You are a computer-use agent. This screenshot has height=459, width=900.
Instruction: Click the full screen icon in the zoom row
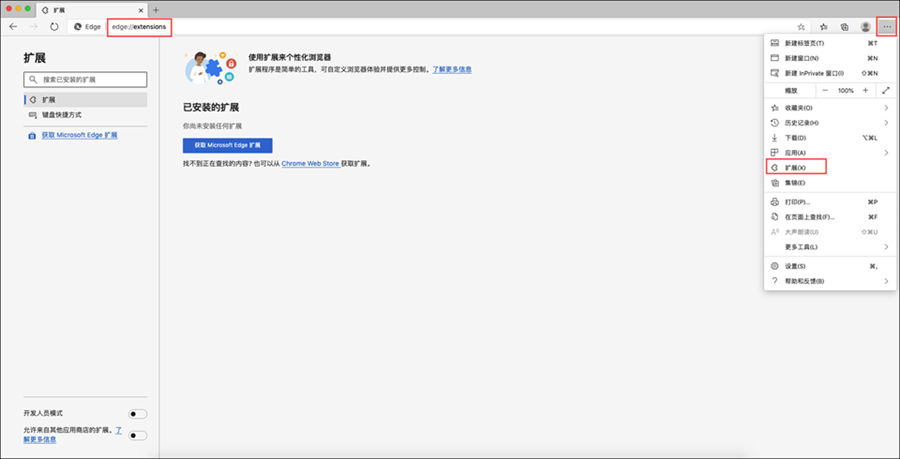[x=885, y=90]
